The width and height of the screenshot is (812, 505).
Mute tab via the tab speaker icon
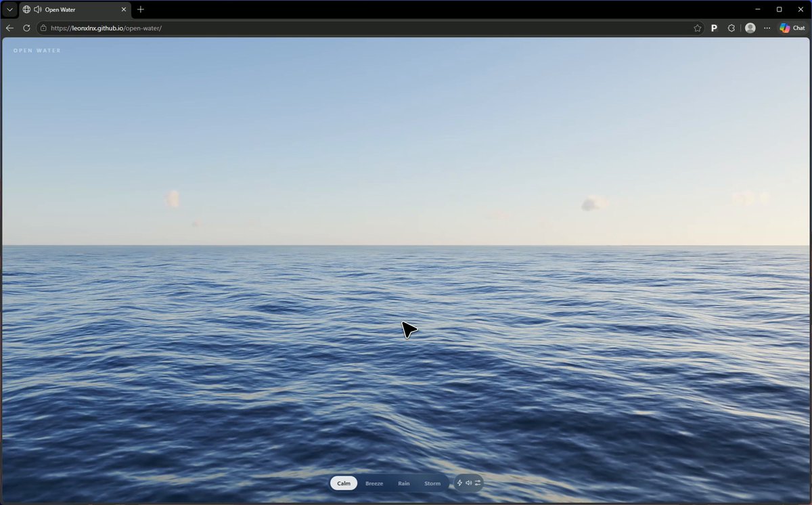pyautogui.click(x=38, y=9)
